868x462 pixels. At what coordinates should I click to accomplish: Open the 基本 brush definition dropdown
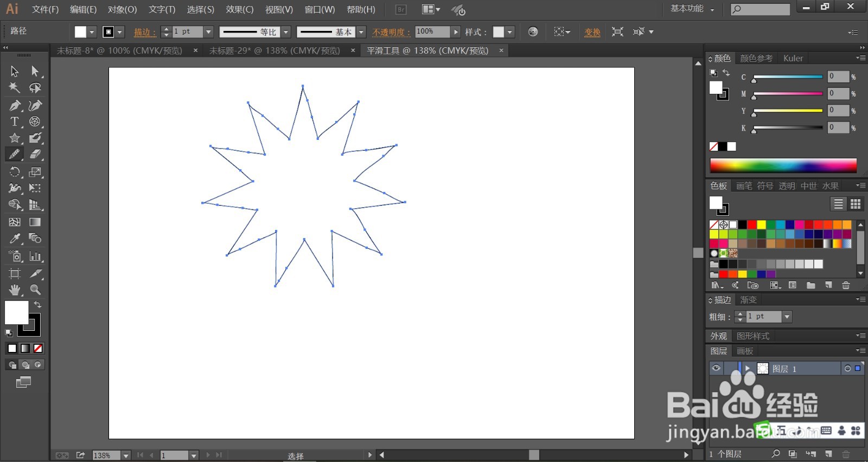click(x=361, y=32)
